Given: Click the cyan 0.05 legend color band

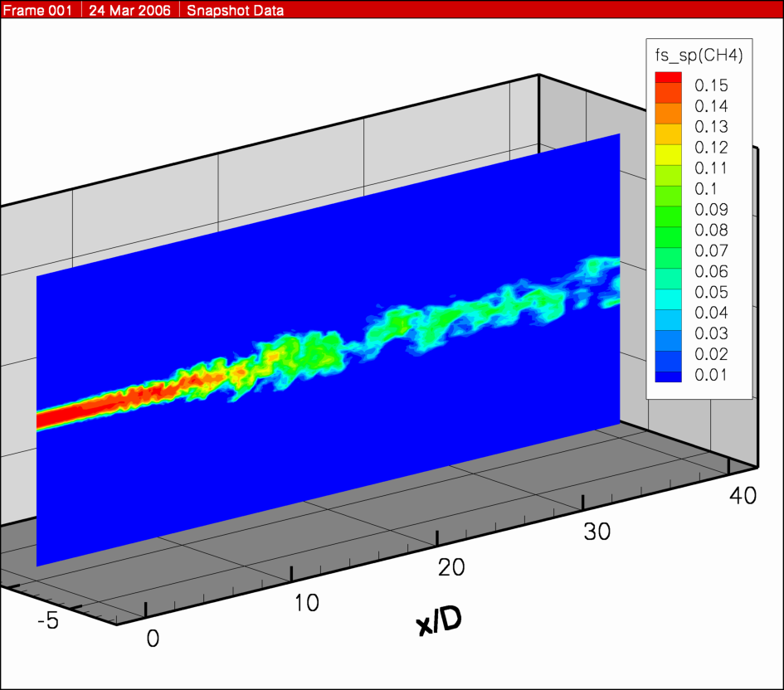Looking at the screenshot, I should pos(668,292).
